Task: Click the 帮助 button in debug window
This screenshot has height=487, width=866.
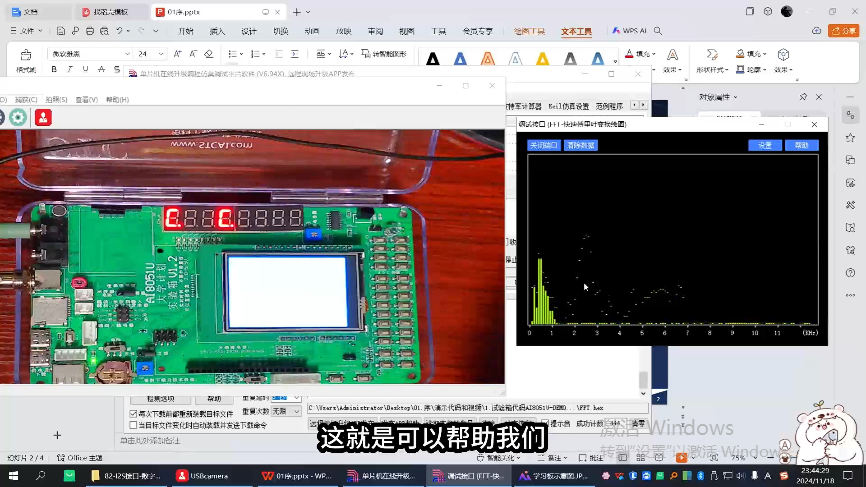Action: tap(801, 145)
